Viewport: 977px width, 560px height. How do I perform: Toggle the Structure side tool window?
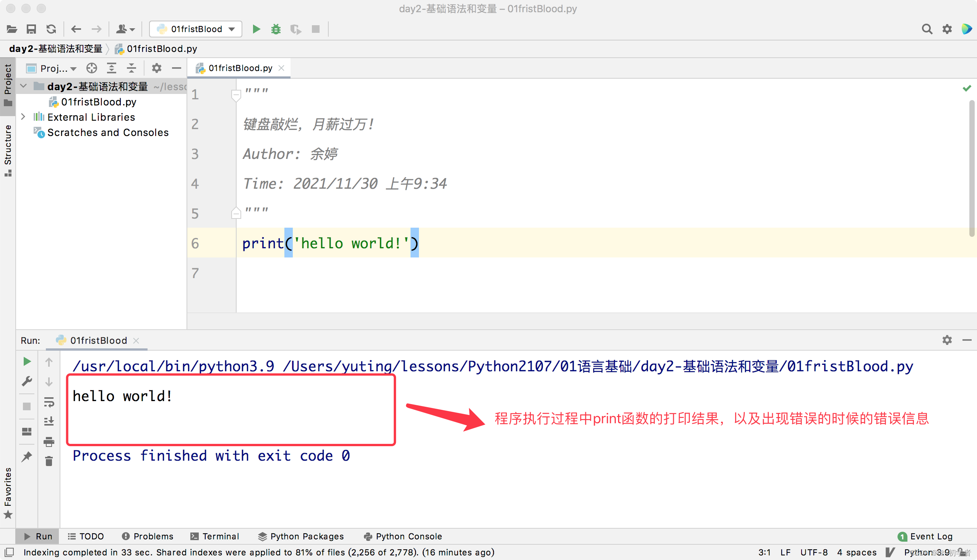point(8,150)
